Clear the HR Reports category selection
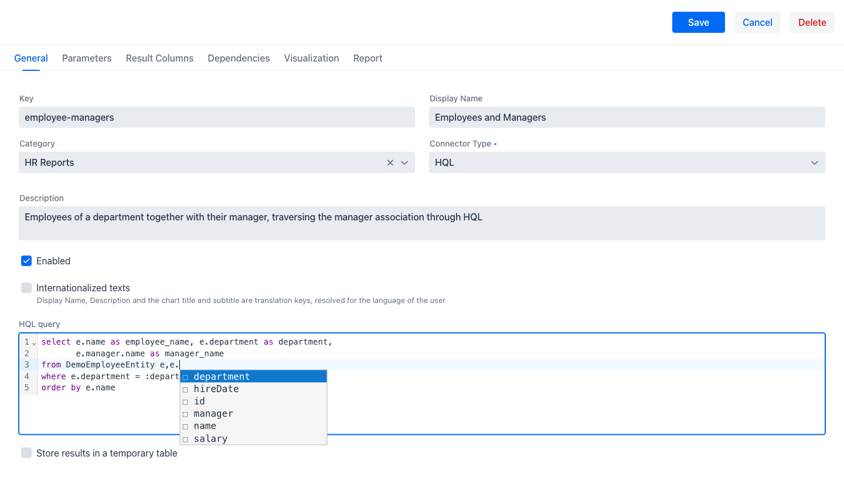The width and height of the screenshot is (844, 504). [390, 163]
